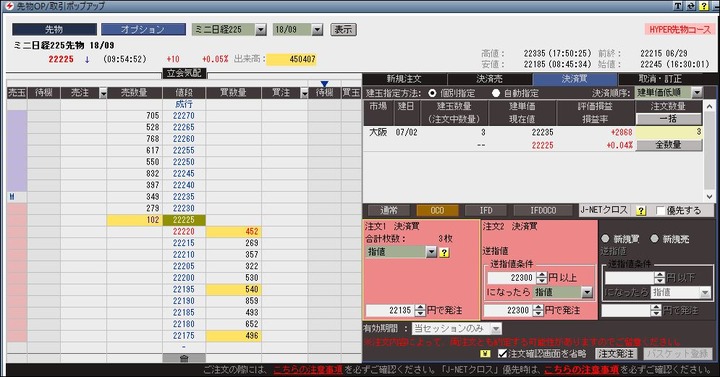This screenshot has width=720, height=377.
Task: Open 有効期間 当セッションのみ dropdown
Action: pyautogui.click(x=496, y=329)
